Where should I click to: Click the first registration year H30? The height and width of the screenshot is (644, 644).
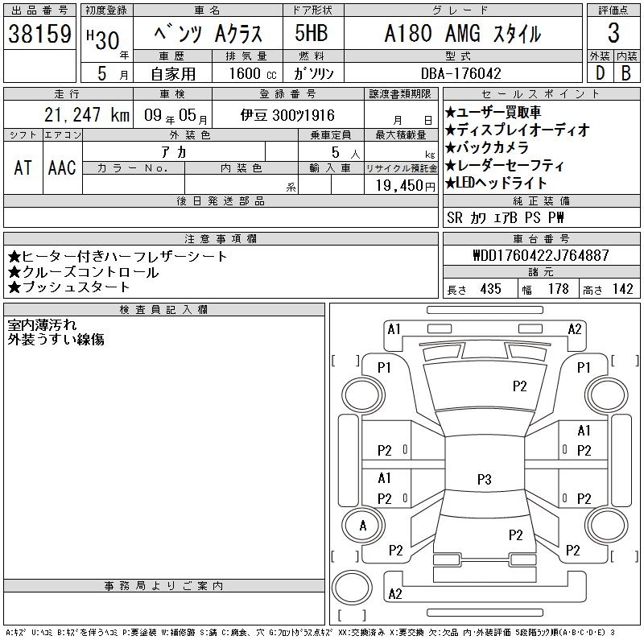coord(103,40)
